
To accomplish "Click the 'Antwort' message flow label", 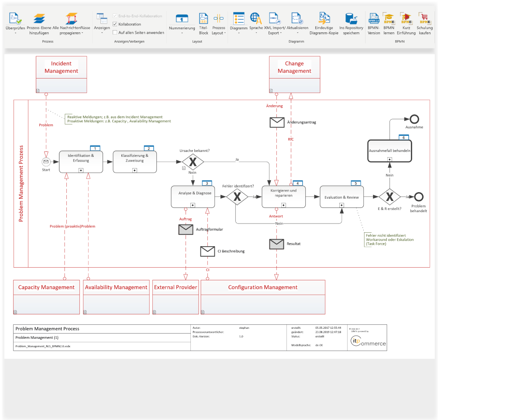I will point(276,216).
